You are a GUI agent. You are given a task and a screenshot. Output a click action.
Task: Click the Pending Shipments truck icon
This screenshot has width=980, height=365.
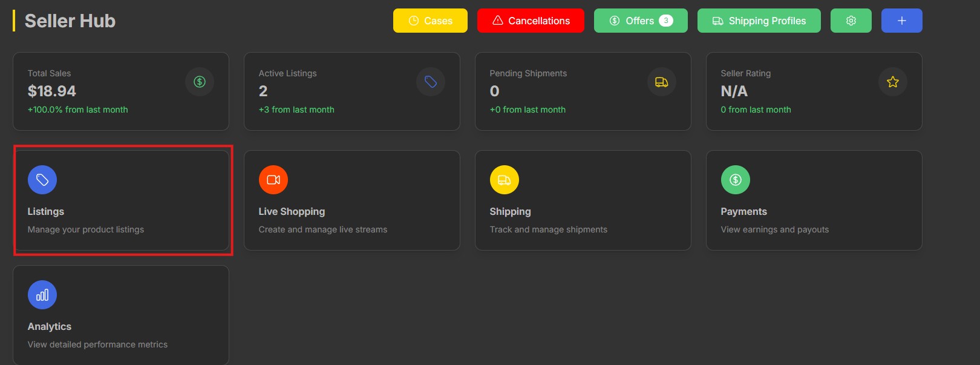click(662, 82)
